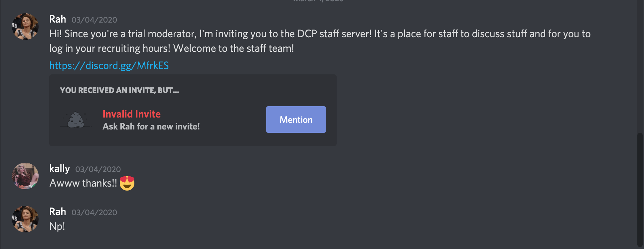Screen dimensions: 644x249
Task: Click the timestamp on Rah's "Np!" message
Action: [x=94, y=212]
